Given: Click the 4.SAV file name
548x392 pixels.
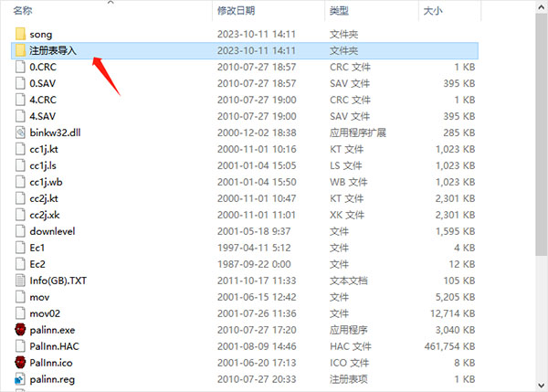Looking at the screenshot, I should (42, 116).
